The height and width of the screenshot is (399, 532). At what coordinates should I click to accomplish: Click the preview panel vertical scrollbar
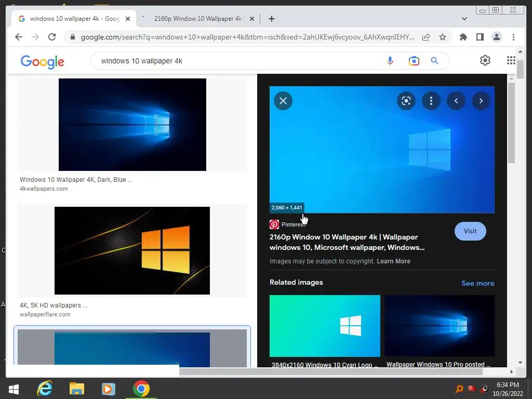[511, 122]
